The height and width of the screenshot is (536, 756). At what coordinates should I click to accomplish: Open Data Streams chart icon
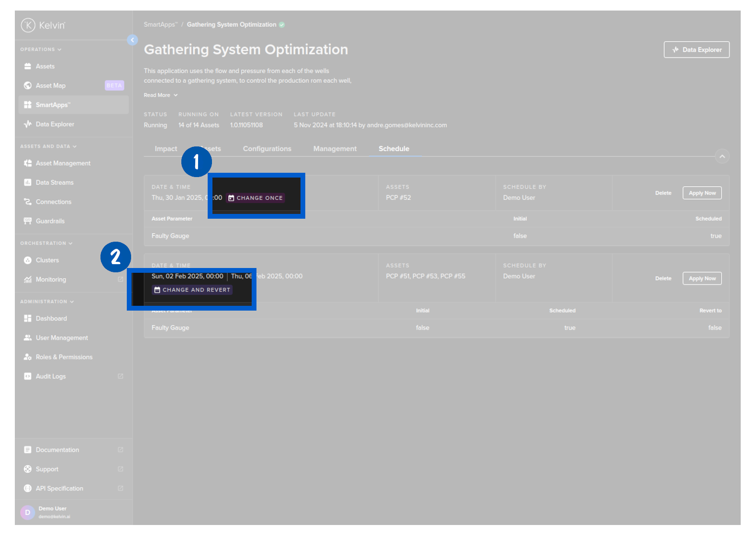coord(28,183)
